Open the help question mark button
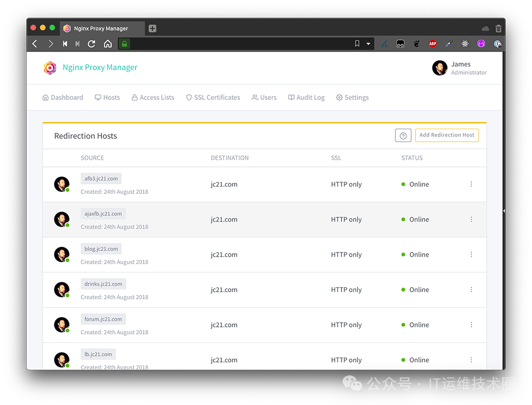 [x=403, y=136]
